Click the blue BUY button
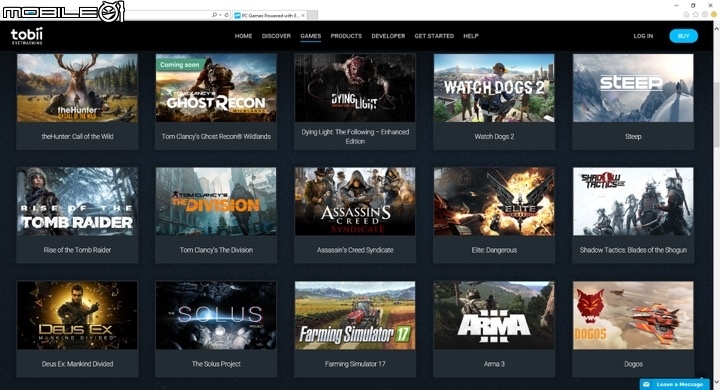The width and height of the screenshot is (720, 390). (x=683, y=36)
